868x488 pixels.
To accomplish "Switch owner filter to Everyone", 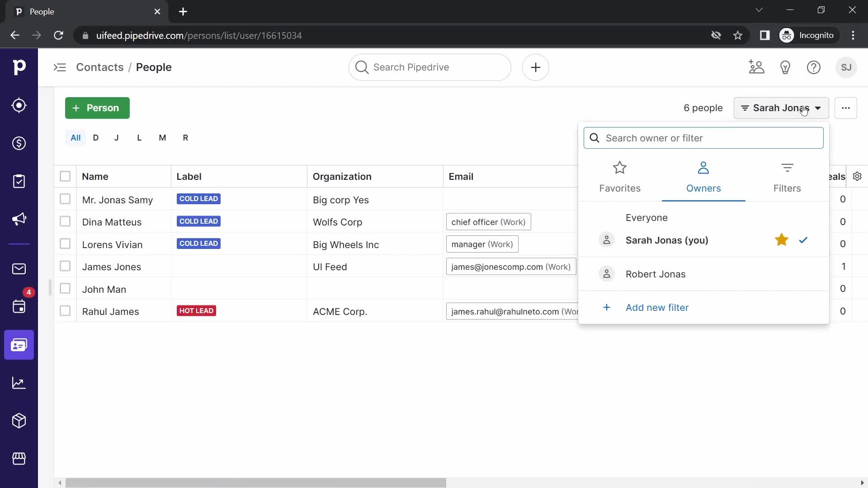I will click(647, 217).
